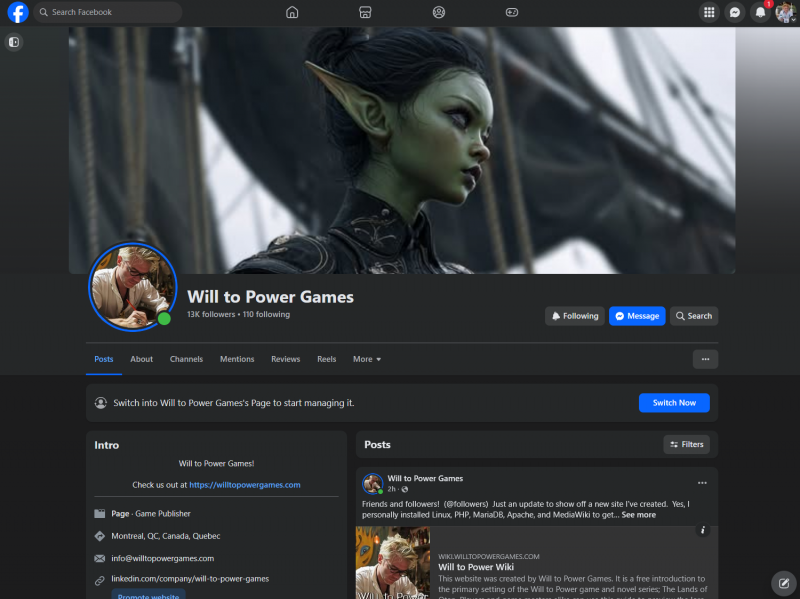This screenshot has width=800, height=599.
Task: Click the Search Facebook input field
Action: coord(110,12)
